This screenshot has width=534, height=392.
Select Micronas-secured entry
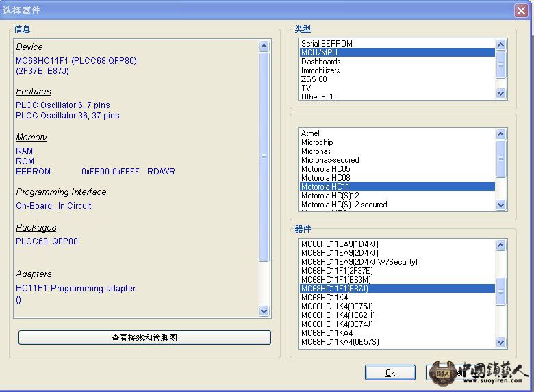[397, 159]
